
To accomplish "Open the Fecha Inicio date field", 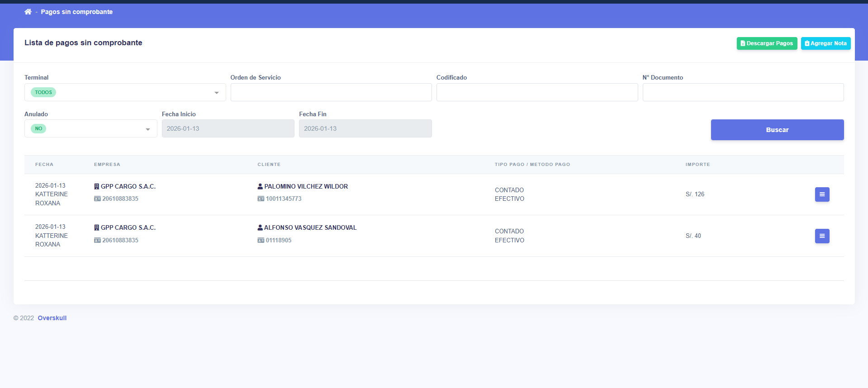I will 228,128.
